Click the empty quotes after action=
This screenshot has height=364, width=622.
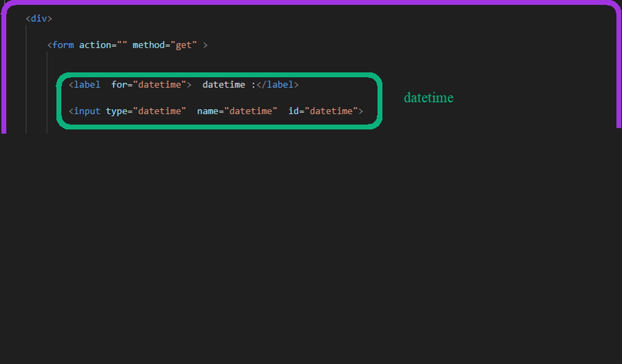point(122,45)
